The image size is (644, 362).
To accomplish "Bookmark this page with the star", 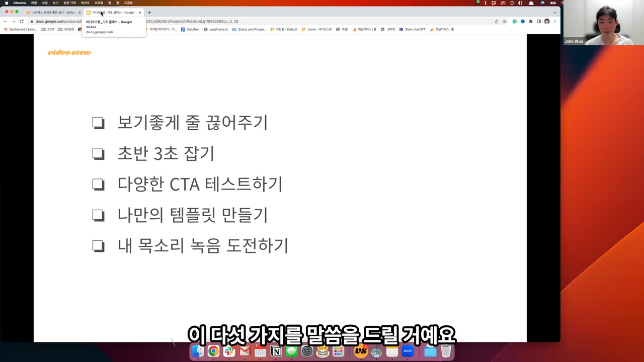I will 505,22.
